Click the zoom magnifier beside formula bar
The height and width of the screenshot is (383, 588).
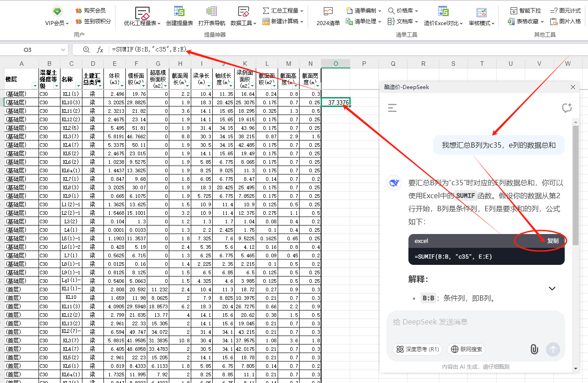[x=86, y=50]
